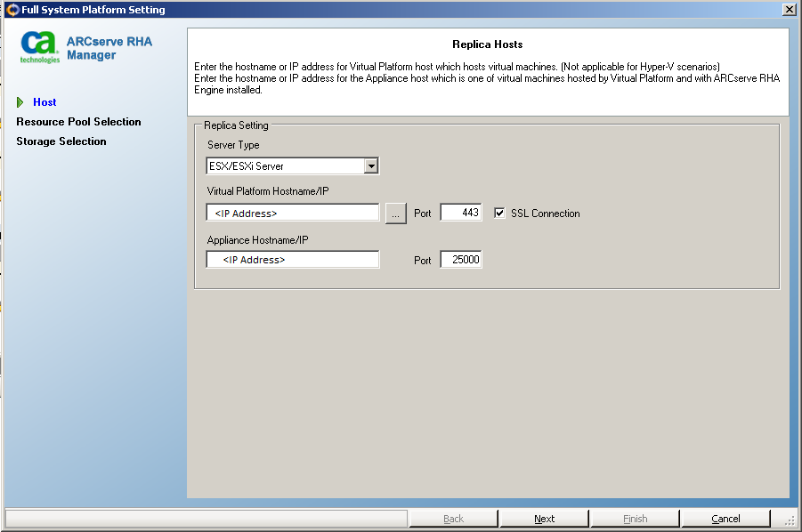Open the Server Type dropdown
Image resolution: width=802 pixels, height=532 pixels.
click(371, 166)
